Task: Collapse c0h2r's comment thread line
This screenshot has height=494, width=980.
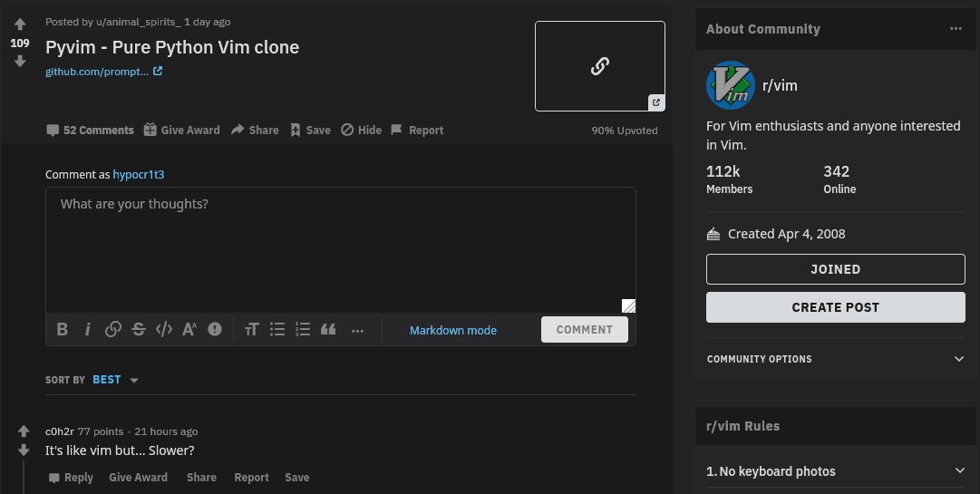Action: point(24,478)
